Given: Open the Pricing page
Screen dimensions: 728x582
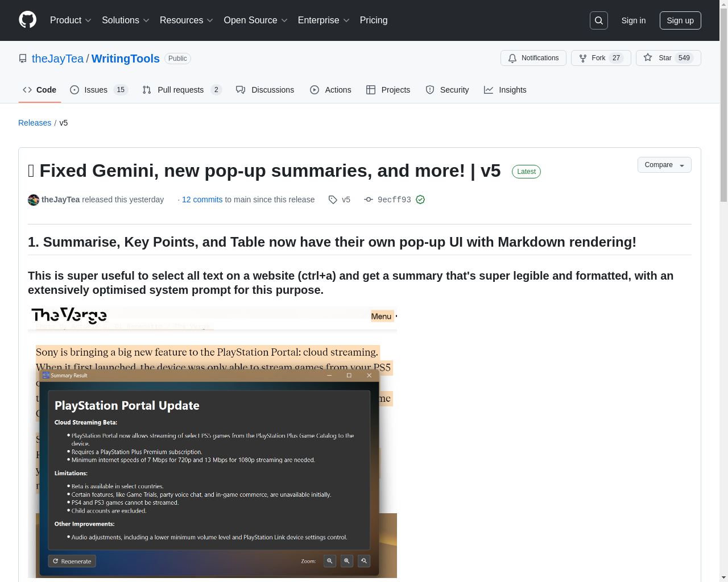Looking at the screenshot, I should click(374, 20).
